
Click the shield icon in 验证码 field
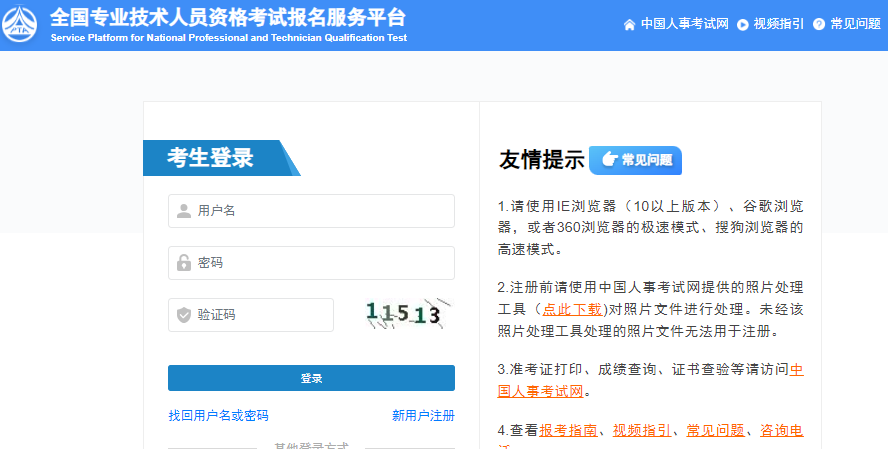click(184, 315)
